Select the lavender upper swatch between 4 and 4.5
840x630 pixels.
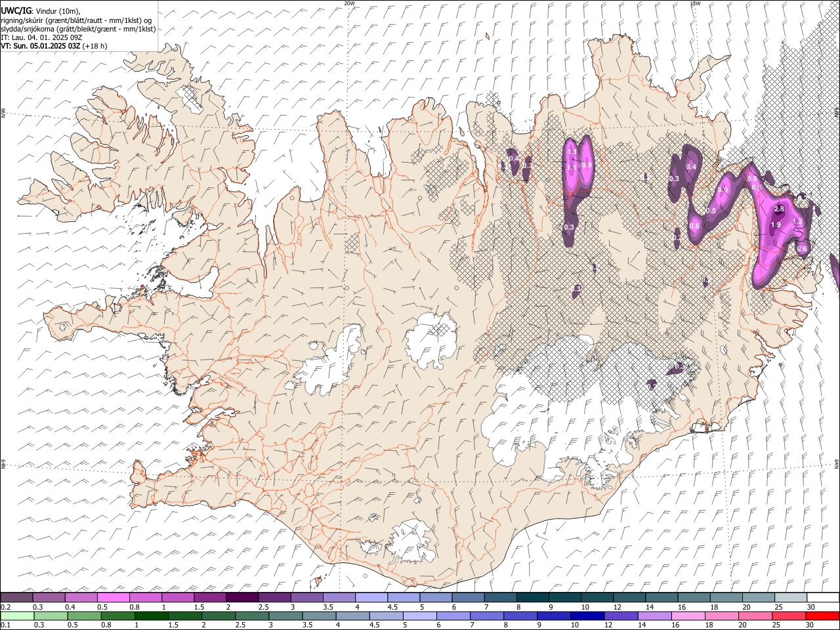point(371,597)
